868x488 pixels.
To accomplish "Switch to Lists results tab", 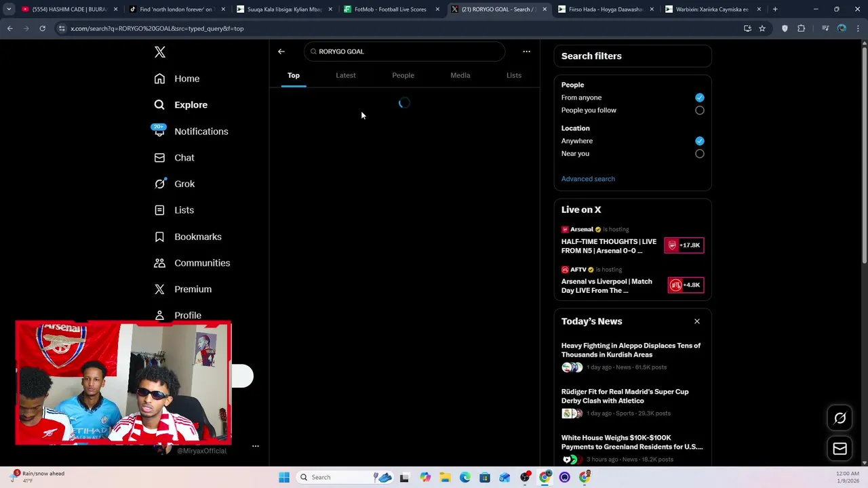I will coord(514,75).
